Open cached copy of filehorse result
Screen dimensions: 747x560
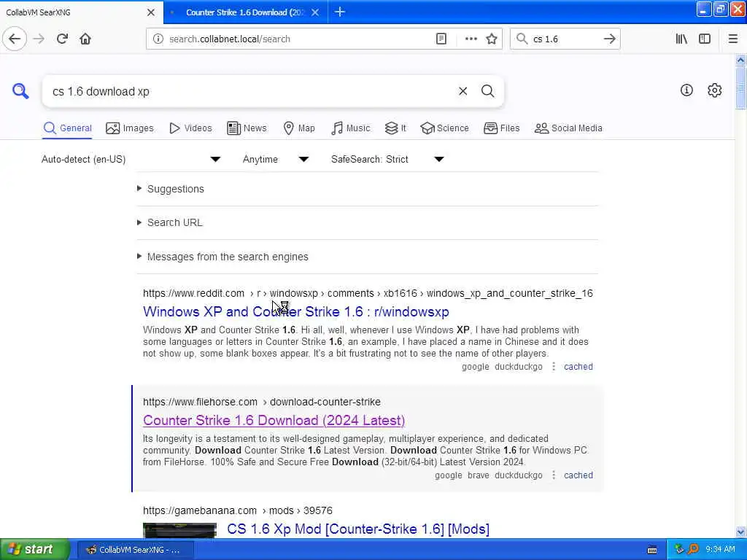tap(578, 475)
